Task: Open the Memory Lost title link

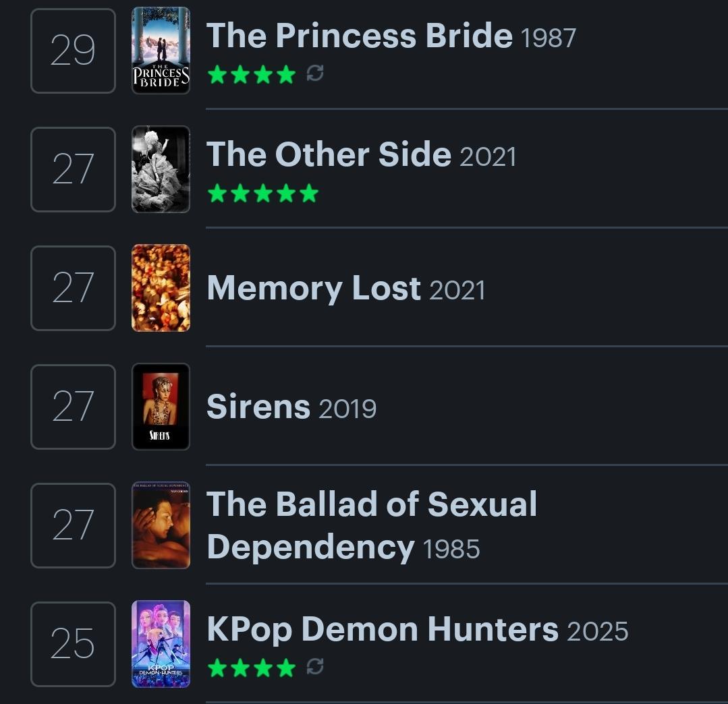Action: 314,289
